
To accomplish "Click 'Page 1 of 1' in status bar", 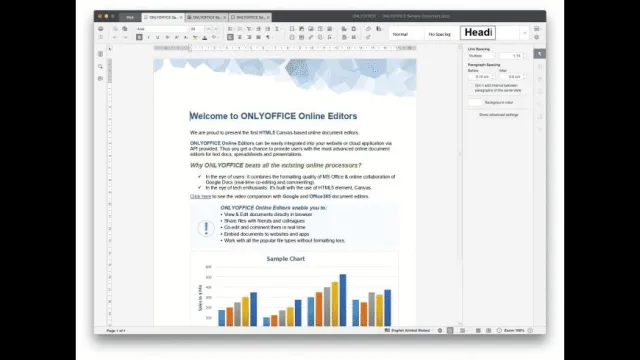I will (x=116, y=331).
